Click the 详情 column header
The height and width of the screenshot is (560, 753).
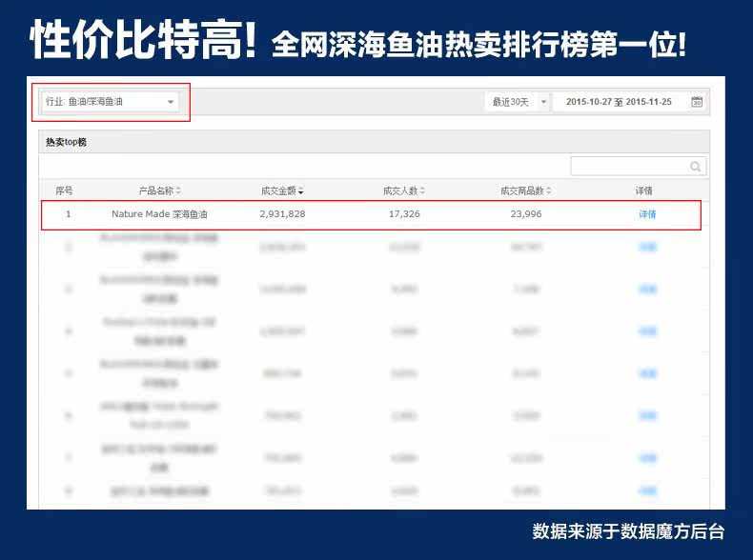click(644, 191)
